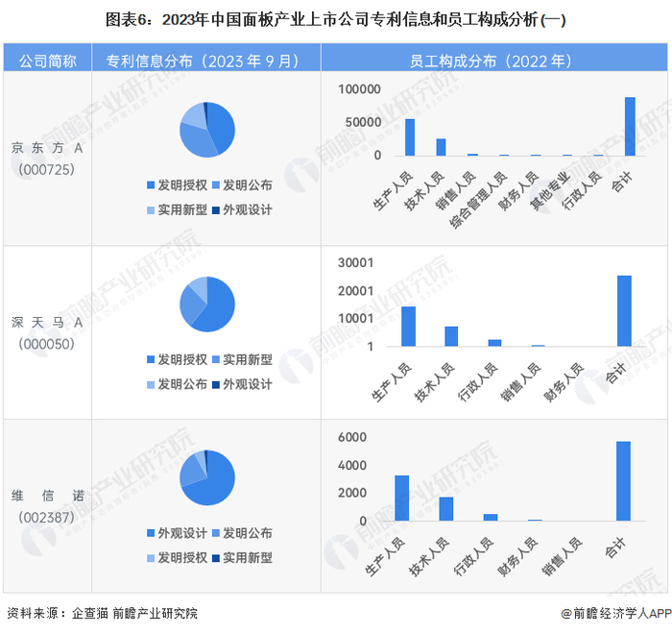This screenshot has height=633, width=672.
Task: Click 财务人员 axis label in 深天马A chart
Action: (x=564, y=382)
